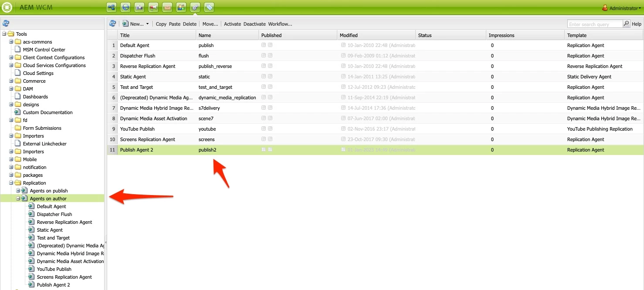Sort by the Name column header
The height and width of the screenshot is (290, 644).
[x=227, y=35]
